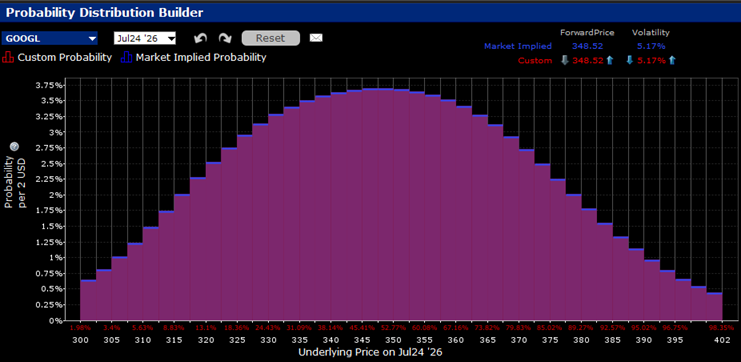
Task: Click the Market Implied Probability legend icon
Action: click(x=127, y=58)
